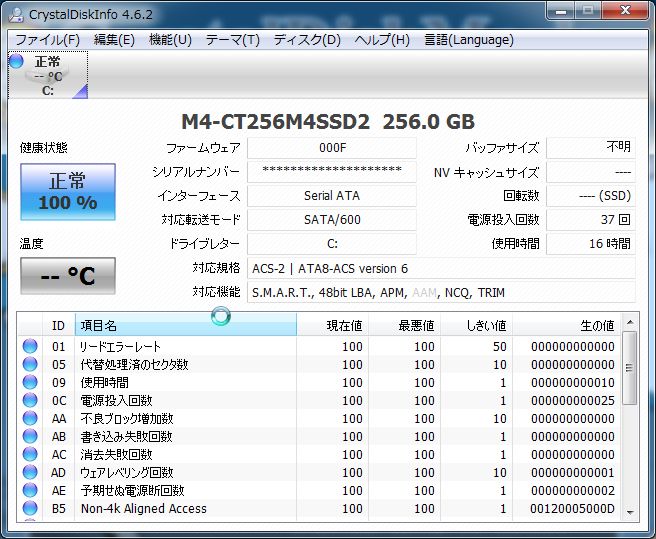Select the ウェアレベリング回数 row name
Image resolution: width=656 pixels, height=539 pixels.
click(x=127, y=472)
